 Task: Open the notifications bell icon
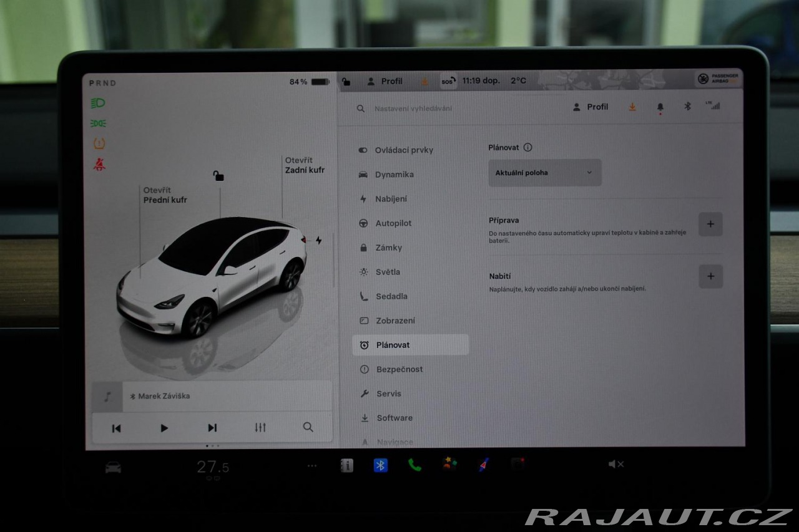point(660,107)
